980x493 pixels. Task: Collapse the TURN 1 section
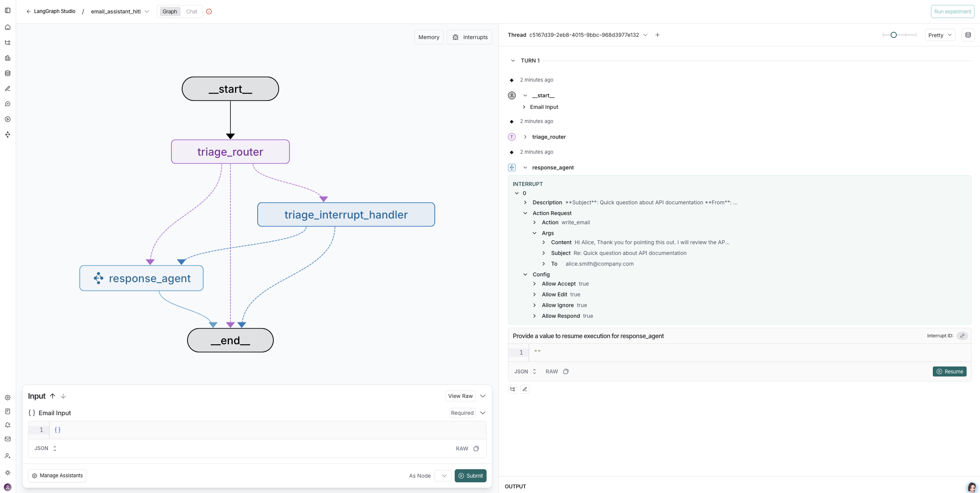513,61
